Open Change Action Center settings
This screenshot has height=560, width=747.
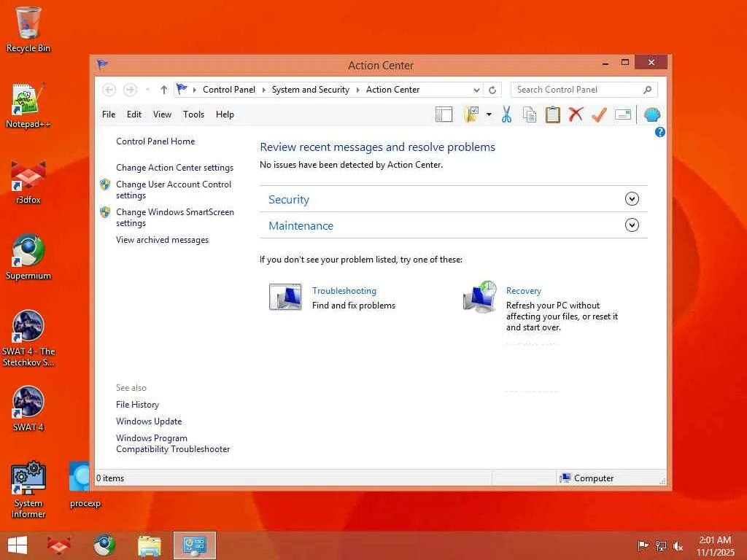point(175,168)
